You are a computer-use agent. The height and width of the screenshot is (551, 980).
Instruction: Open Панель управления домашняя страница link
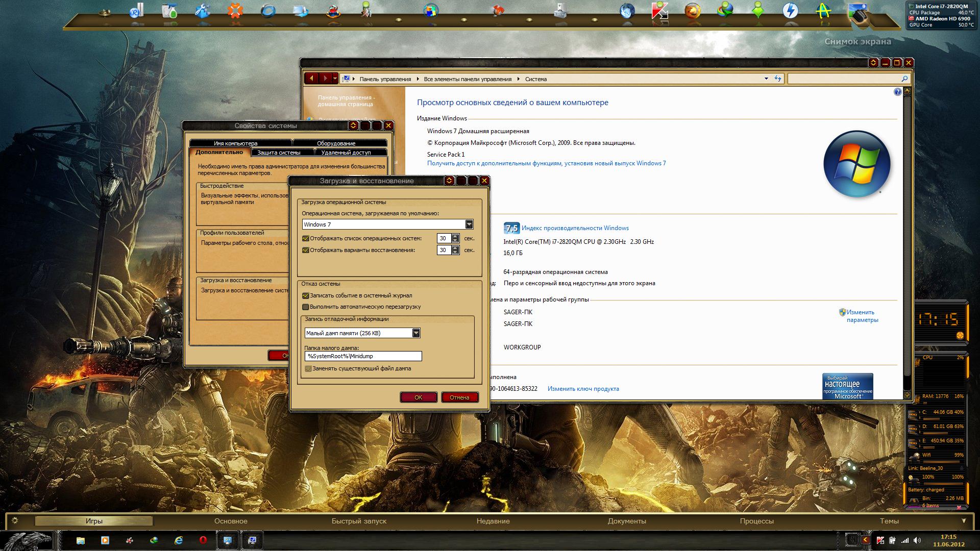(x=346, y=101)
